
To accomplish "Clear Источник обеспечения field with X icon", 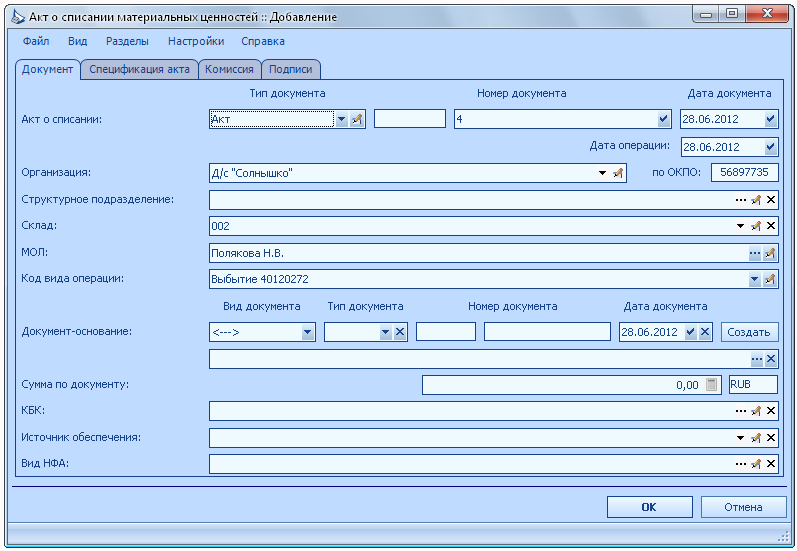I will [771, 438].
